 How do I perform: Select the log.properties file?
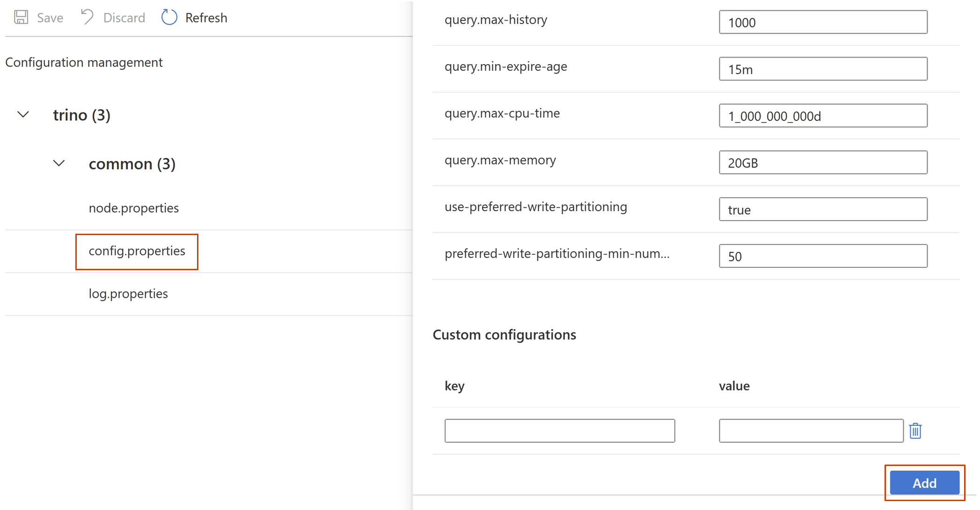point(128,293)
